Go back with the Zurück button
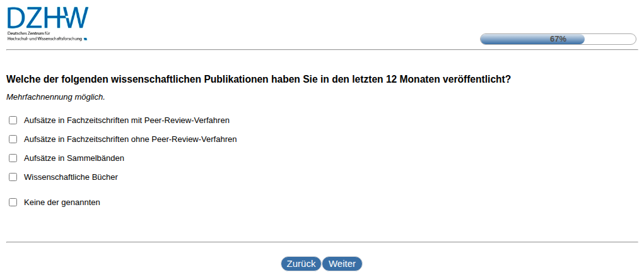The image size is (644, 277). (x=301, y=264)
